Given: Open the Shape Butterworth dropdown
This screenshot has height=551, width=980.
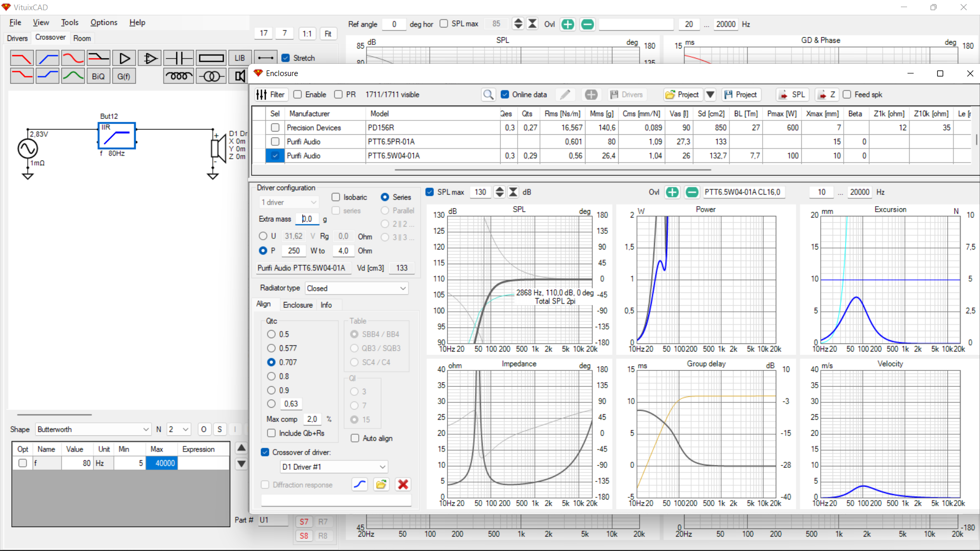Looking at the screenshot, I should coord(93,430).
